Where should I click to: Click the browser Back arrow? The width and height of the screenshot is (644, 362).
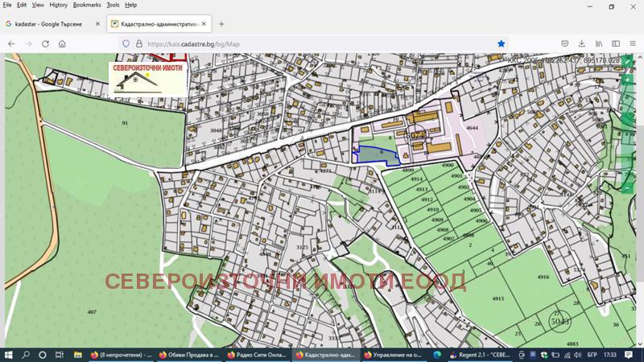[11, 43]
